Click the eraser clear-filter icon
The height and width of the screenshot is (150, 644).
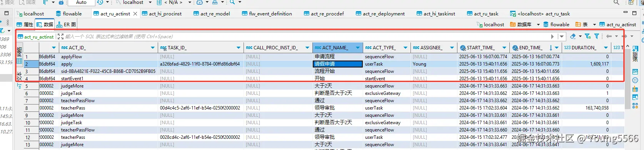click(573, 36)
